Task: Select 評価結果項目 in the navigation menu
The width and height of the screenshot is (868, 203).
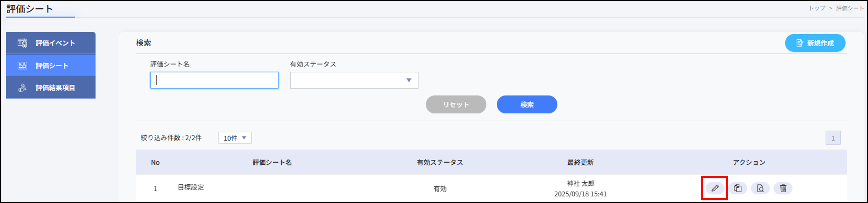Action: tap(51, 87)
